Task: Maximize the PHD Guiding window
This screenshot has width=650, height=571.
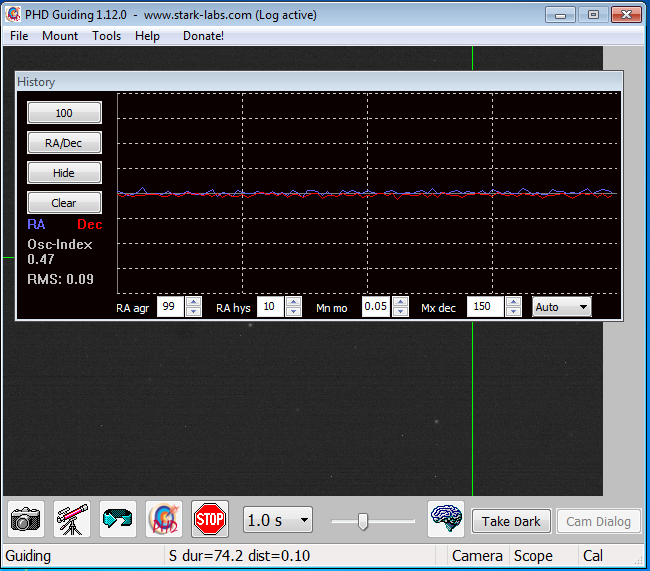Action: (x=593, y=15)
